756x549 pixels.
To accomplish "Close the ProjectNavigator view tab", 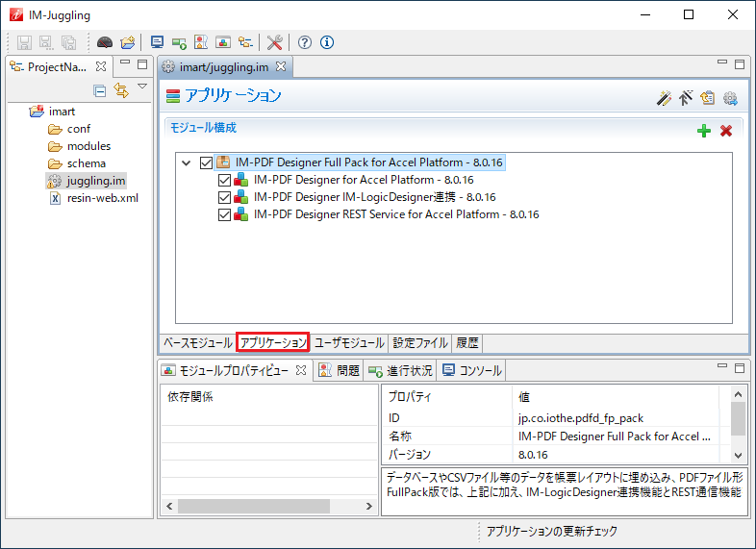I will pos(101,66).
